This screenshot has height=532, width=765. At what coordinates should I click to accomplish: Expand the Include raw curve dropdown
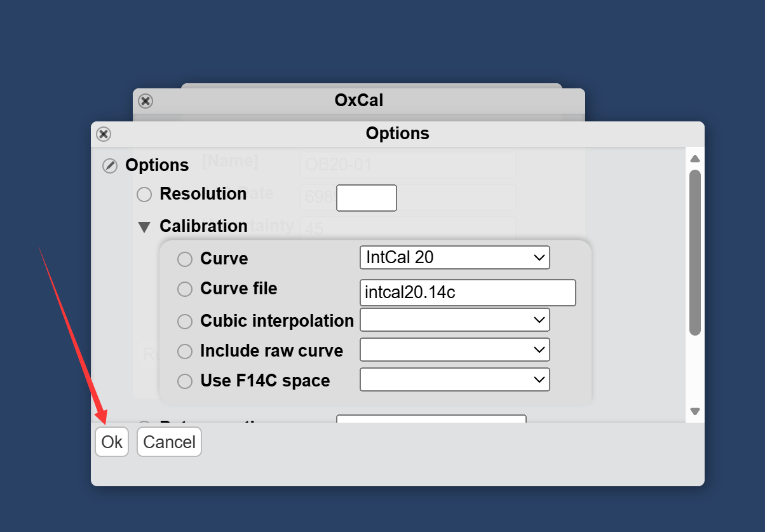[454, 350]
